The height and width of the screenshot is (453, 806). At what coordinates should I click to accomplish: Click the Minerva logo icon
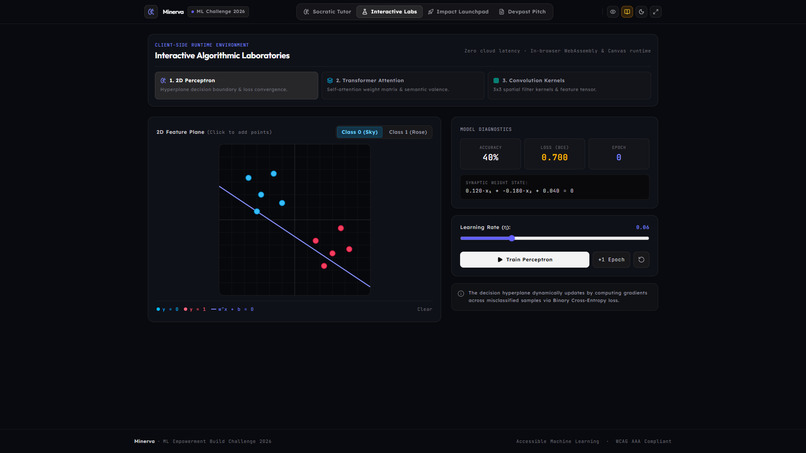click(x=151, y=11)
